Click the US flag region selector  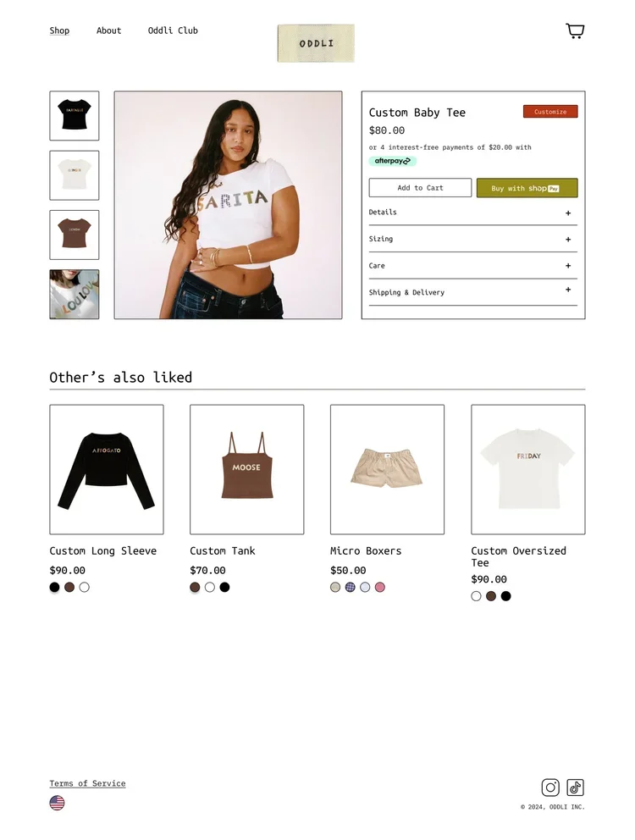coord(57,803)
